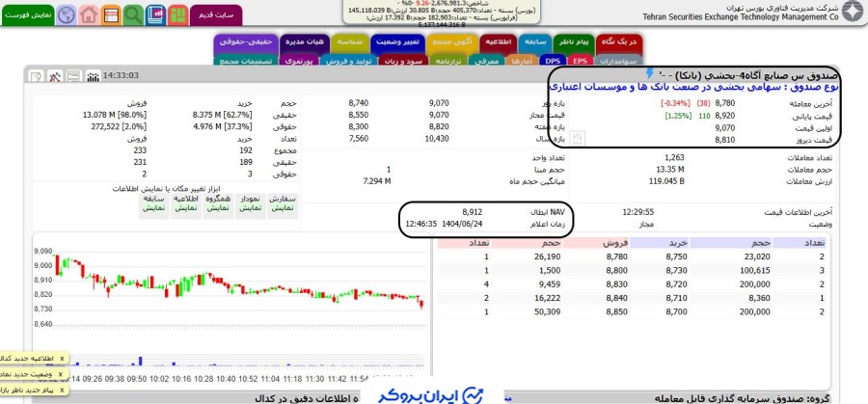Viewport: 868px width, 404px height.
Task: Open the green grid layout icon
Action: coord(177,14)
